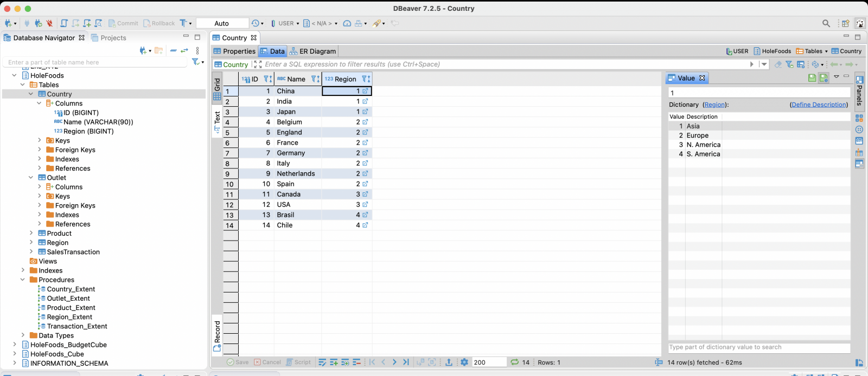
Task: Export the result set data
Action: (x=449, y=362)
